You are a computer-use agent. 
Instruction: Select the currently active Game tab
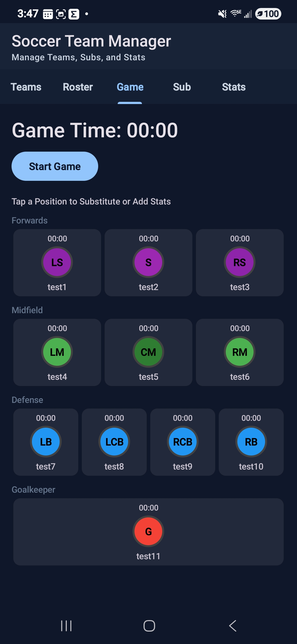tap(130, 87)
